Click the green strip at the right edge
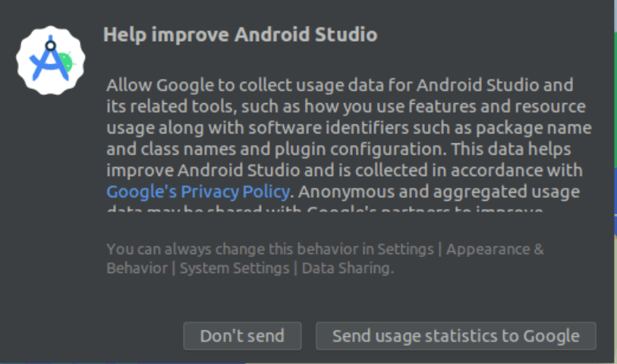The height and width of the screenshot is (364, 617). click(615, 99)
